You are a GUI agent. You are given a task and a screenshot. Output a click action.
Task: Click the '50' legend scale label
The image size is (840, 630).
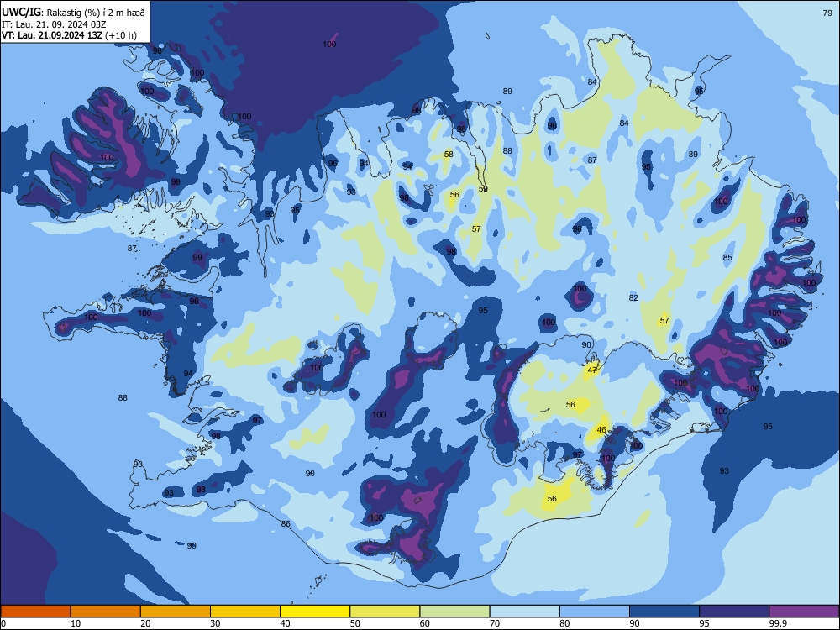(x=355, y=623)
